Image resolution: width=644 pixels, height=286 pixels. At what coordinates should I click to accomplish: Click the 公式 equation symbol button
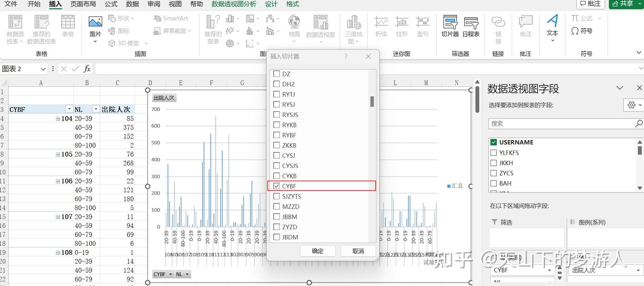point(586,18)
